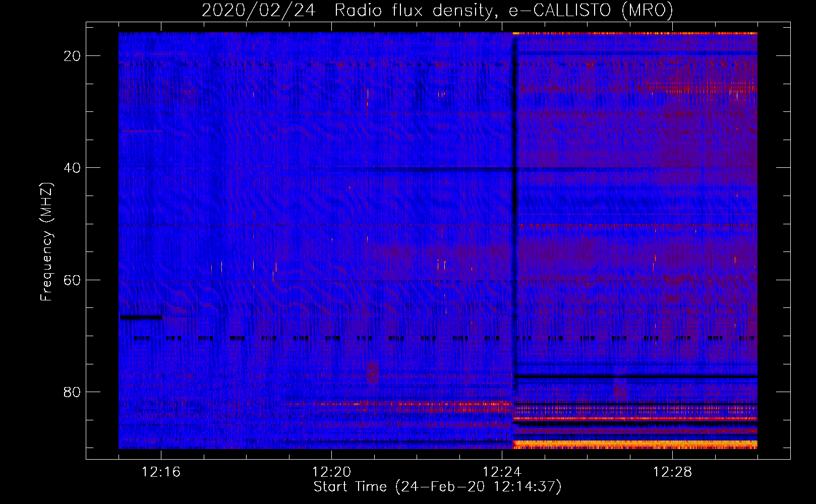Click the frequency tick label 60

(72, 280)
